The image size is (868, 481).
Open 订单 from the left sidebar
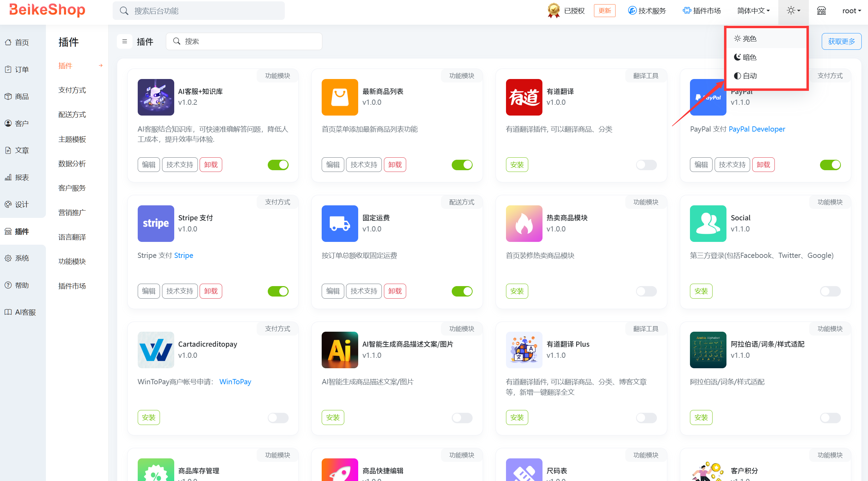tap(22, 69)
